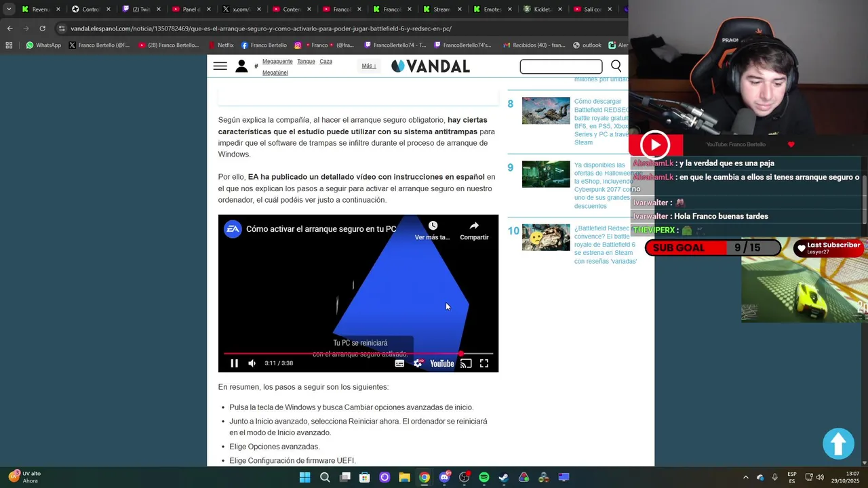868x488 pixels.
Task: Click the Elige Opciones avanzadas list item
Action: click(274, 447)
